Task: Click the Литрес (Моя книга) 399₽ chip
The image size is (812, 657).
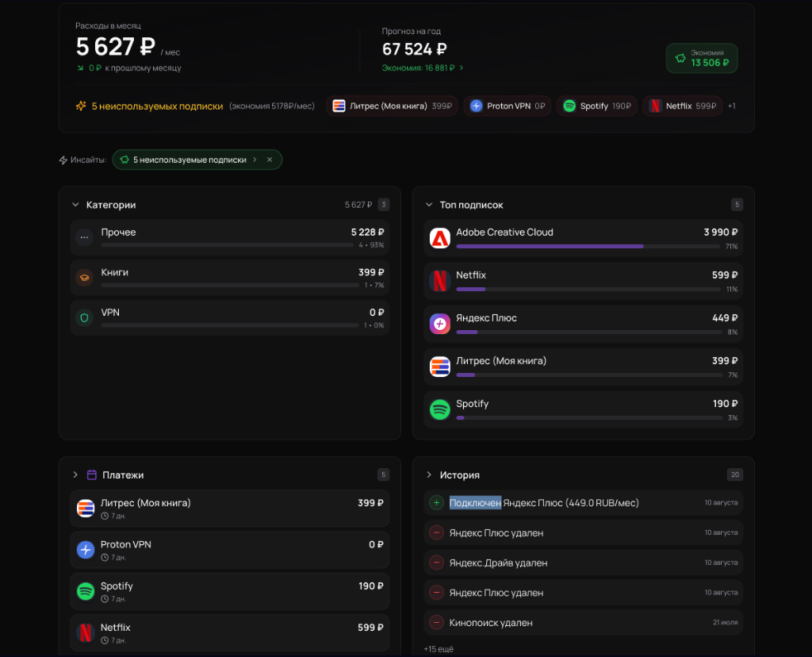Action: point(392,106)
